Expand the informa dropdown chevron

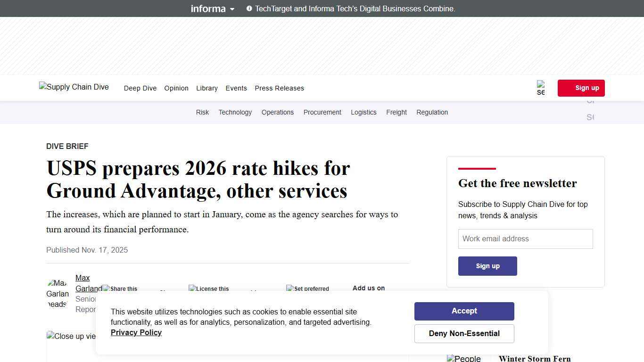tap(232, 9)
